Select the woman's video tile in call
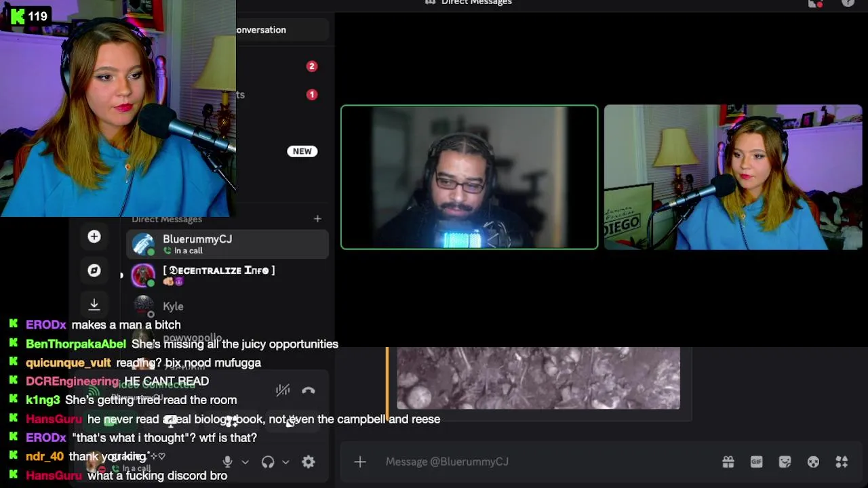 pyautogui.click(x=733, y=177)
